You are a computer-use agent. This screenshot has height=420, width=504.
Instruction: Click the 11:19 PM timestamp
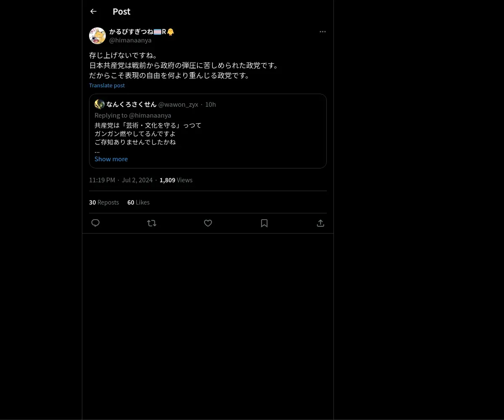coord(102,180)
